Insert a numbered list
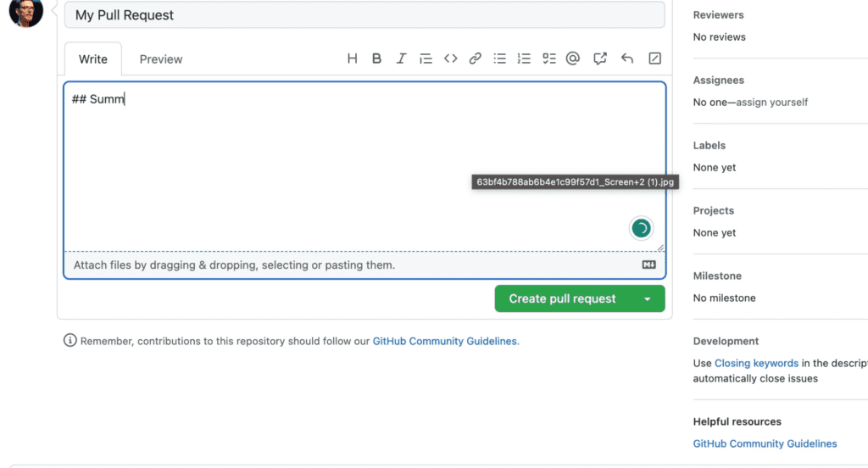 tap(524, 58)
